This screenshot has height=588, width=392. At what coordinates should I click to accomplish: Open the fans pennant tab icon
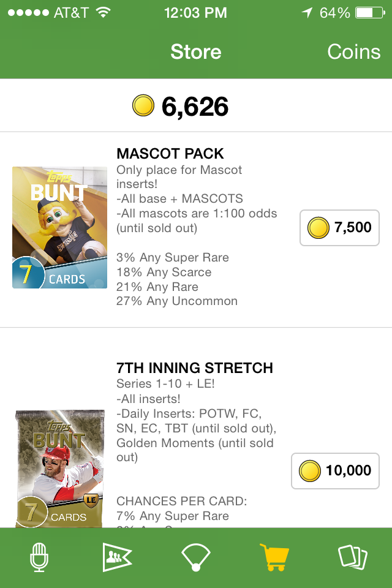point(118,557)
